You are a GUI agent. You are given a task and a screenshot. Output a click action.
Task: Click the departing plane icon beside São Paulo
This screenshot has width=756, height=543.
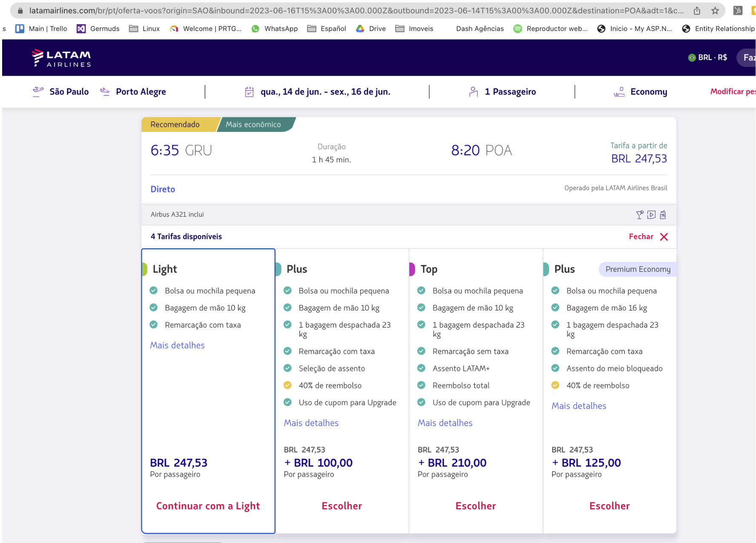(38, 91)
